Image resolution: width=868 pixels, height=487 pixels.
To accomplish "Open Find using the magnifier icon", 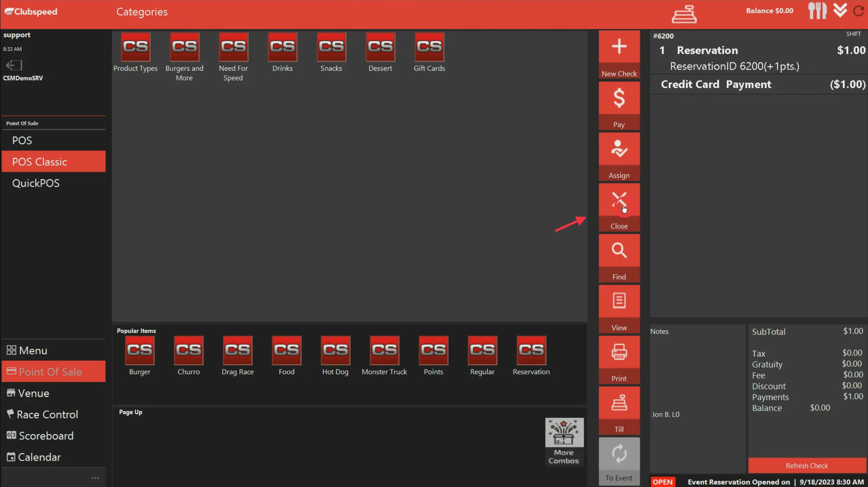I will tap(619, 258).
